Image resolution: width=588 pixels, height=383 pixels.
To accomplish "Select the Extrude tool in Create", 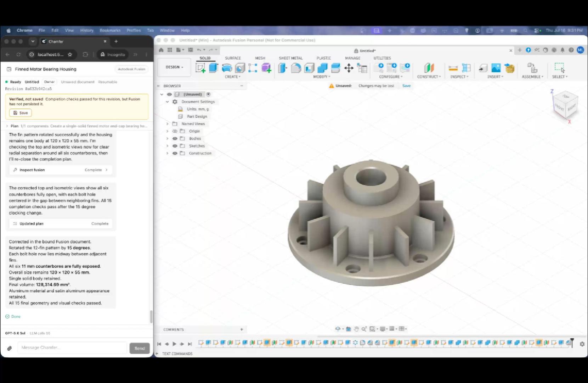I will click(x=214, y=68).
